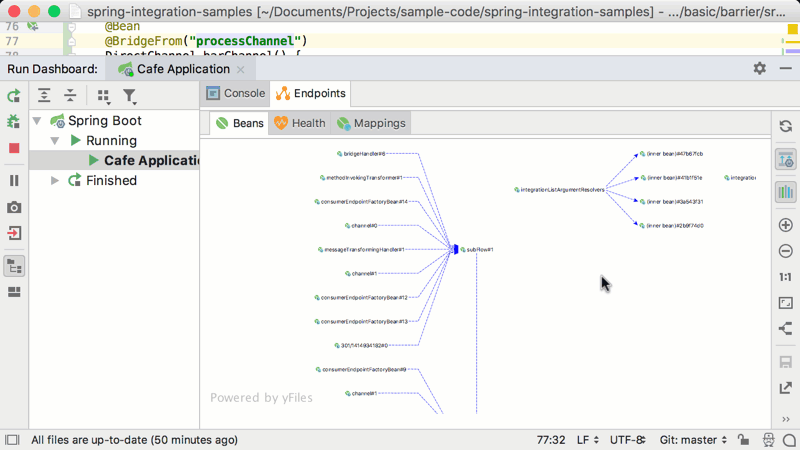Toggle the bar chart diagram mode button
The width and height of the screenshot is (800, 450).
[x=785, y=191]
